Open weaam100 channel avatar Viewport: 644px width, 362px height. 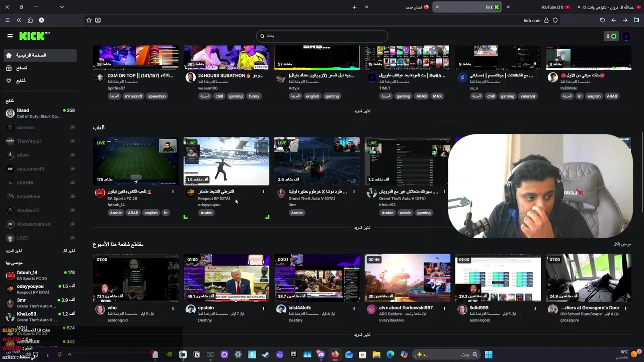click(x=190, y=77)
